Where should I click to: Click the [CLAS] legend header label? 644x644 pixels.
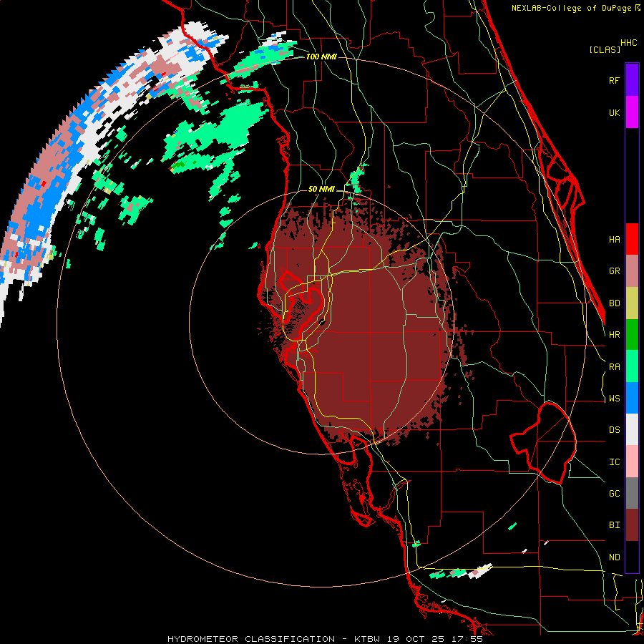[x=605, y=50]
